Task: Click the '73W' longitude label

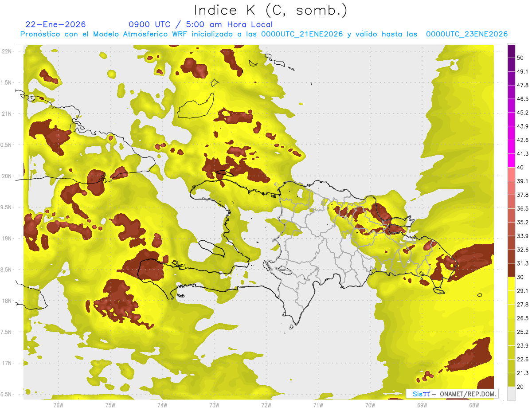Action: [x=214, y=405]
